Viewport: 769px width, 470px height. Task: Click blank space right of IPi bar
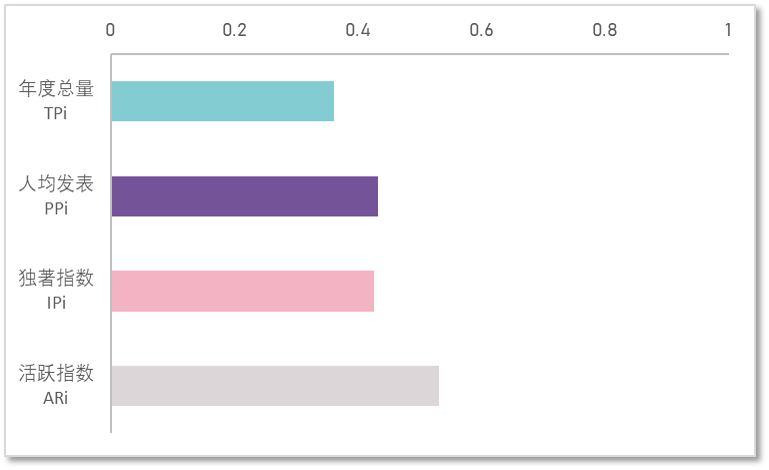point(551,291)
